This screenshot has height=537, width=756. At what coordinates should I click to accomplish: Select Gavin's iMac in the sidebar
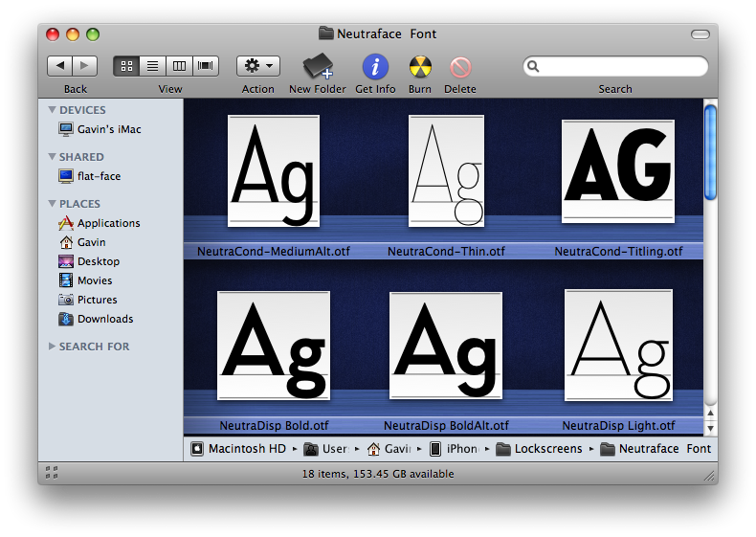pos(100,129)
